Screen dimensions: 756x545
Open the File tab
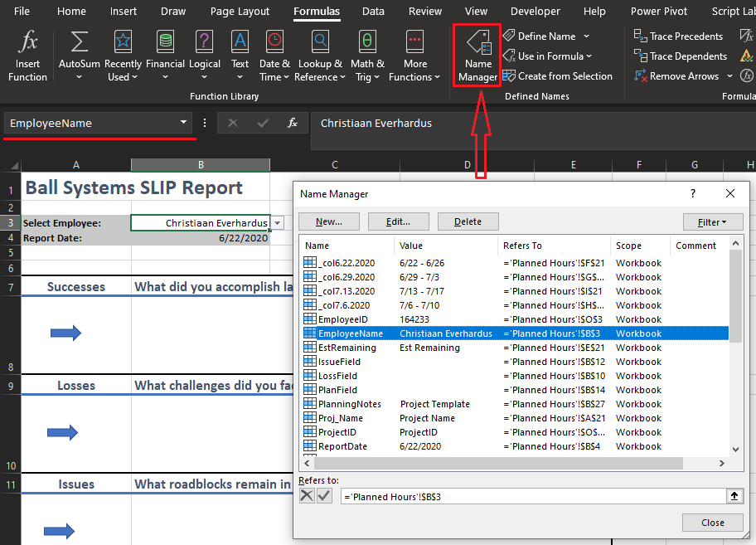tap(22, 11)
